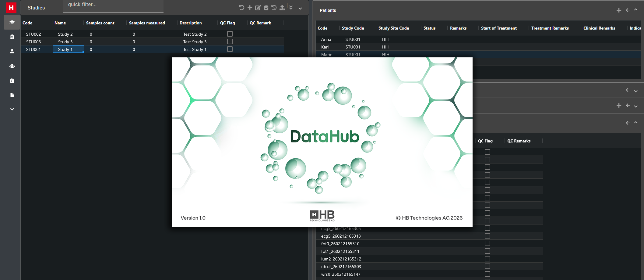Click the upload icon in Studies toolbar
The width and height of the screenshot is (644, 280).
pyautogui.click(x=282, y=8)
